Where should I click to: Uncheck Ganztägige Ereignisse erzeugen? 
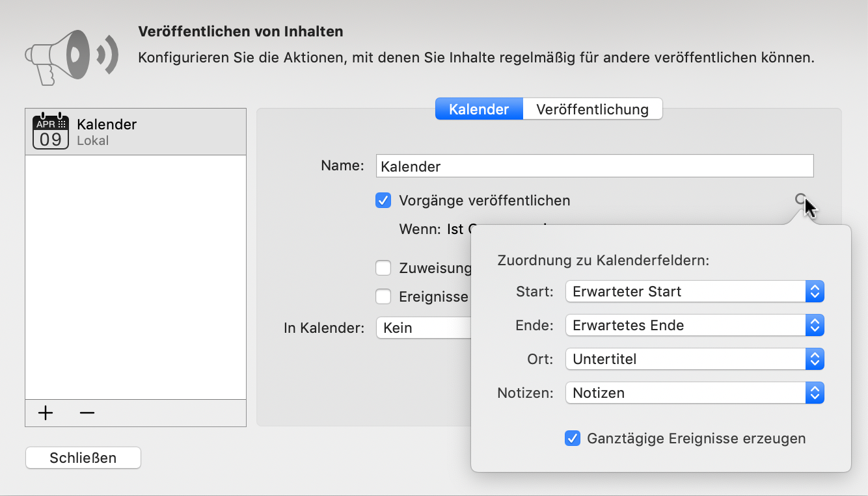point(573,438)
